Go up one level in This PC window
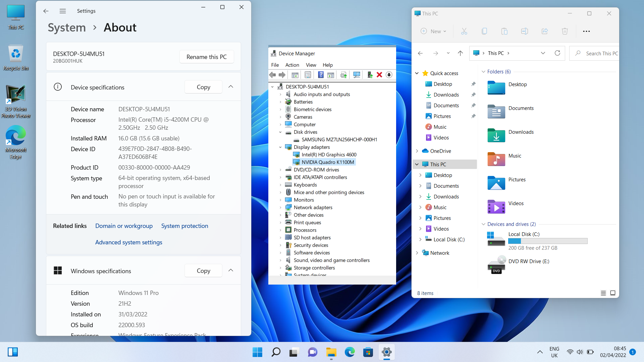Image resolution: width=644 pixels, height=362 pixels. coord(460,53)
